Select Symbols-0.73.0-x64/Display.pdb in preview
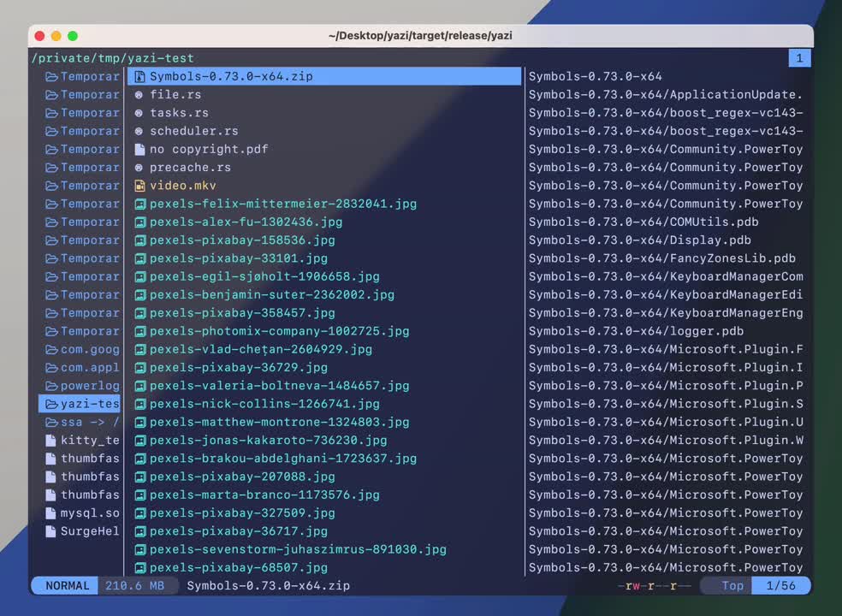The height and width of the screenshot is (616, 842). [639, 240]
